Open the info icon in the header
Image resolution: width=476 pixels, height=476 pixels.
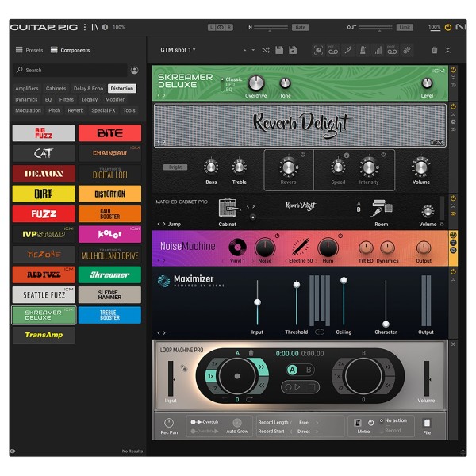(x=105, y=27)
